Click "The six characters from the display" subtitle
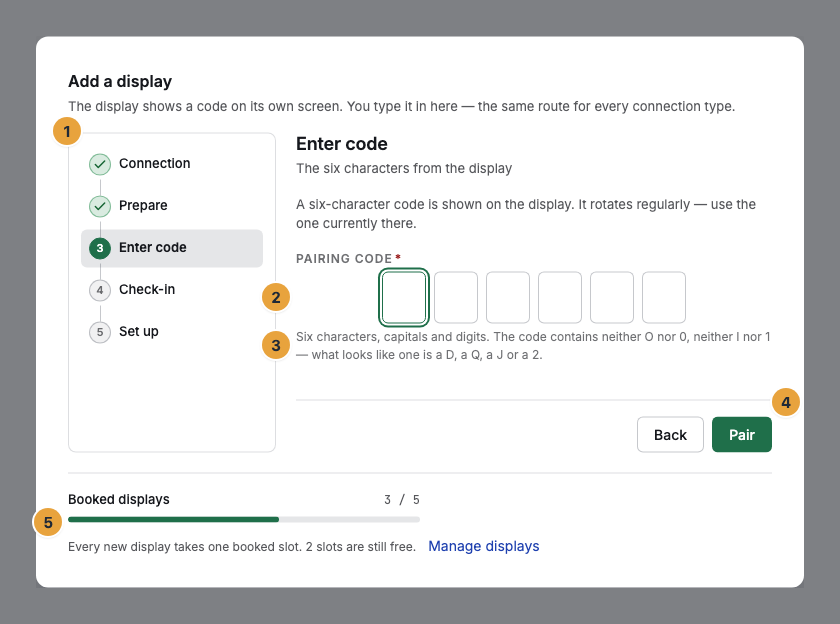 click(404, 169)
